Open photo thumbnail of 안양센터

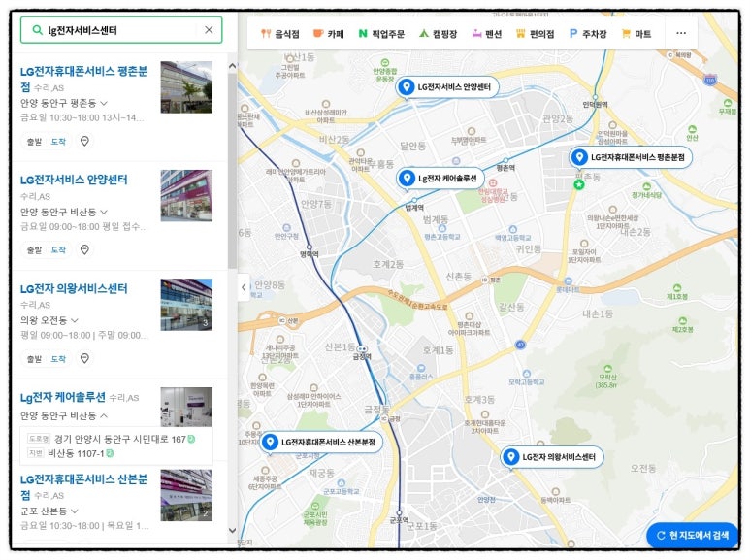click(x=186, y=196)
